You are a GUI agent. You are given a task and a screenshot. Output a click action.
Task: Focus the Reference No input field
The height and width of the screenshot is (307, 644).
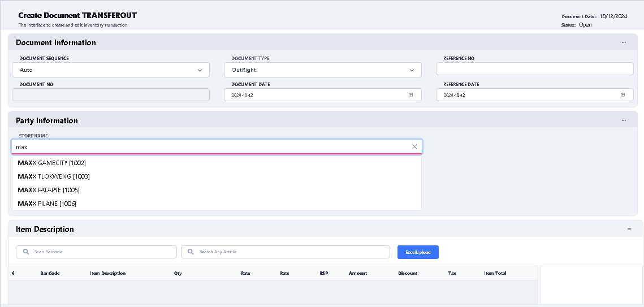pos(534,69)
